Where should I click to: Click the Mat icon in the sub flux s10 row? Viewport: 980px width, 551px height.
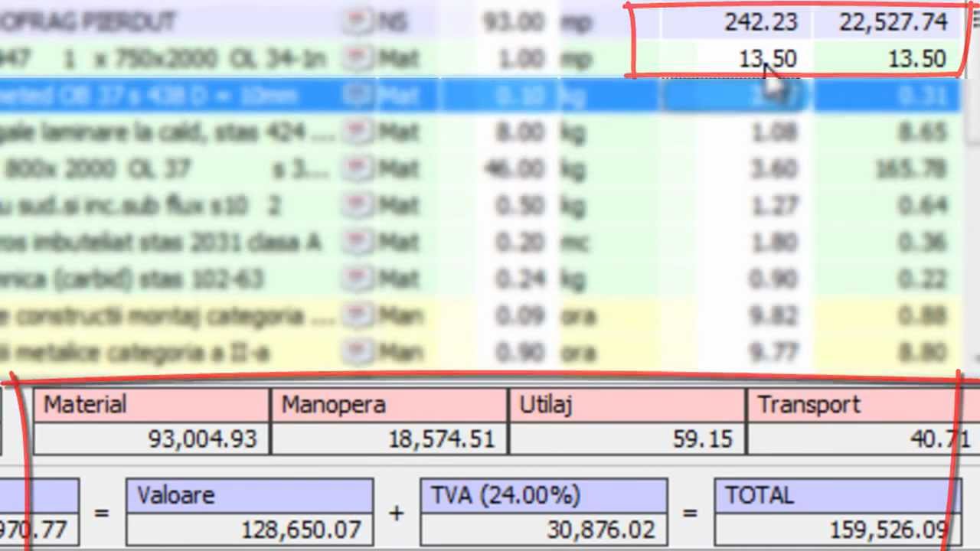358,206
